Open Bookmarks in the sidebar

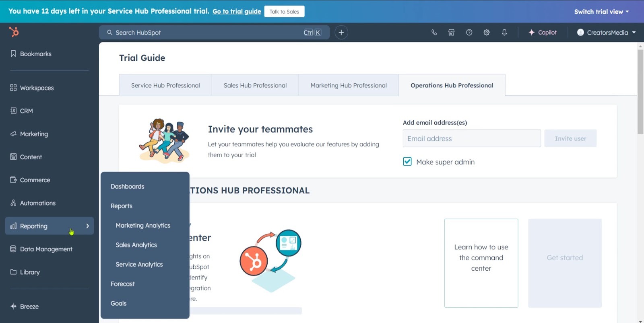coord(31,54)
